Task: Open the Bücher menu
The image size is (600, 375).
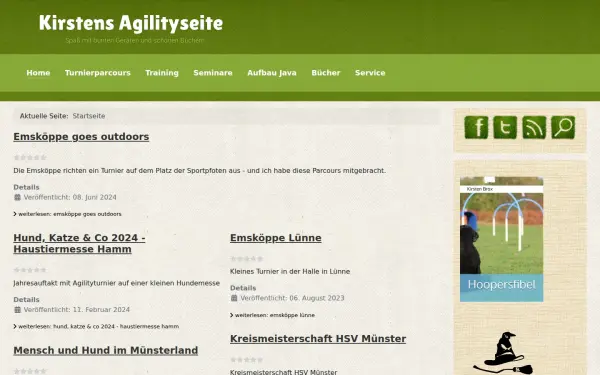Action: tap(326, 73)
